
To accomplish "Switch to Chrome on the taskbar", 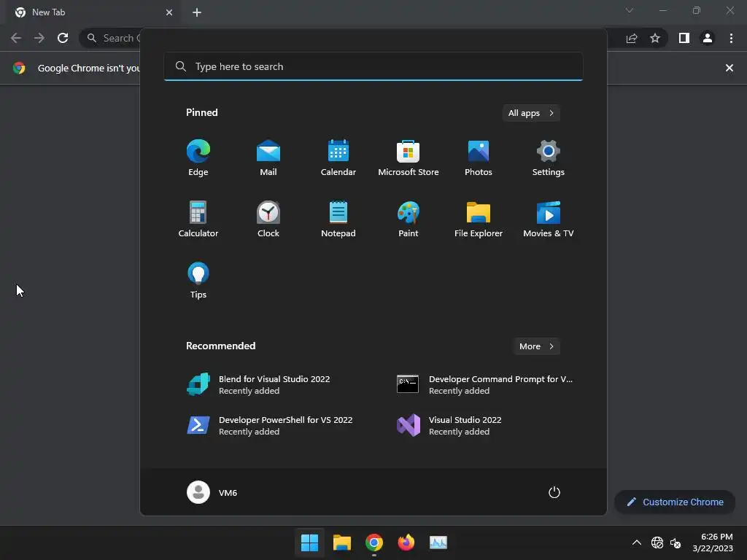I will [374, 542].
